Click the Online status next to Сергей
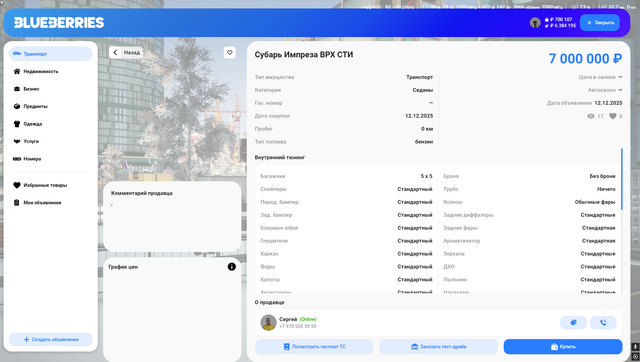 coord(308,320)
